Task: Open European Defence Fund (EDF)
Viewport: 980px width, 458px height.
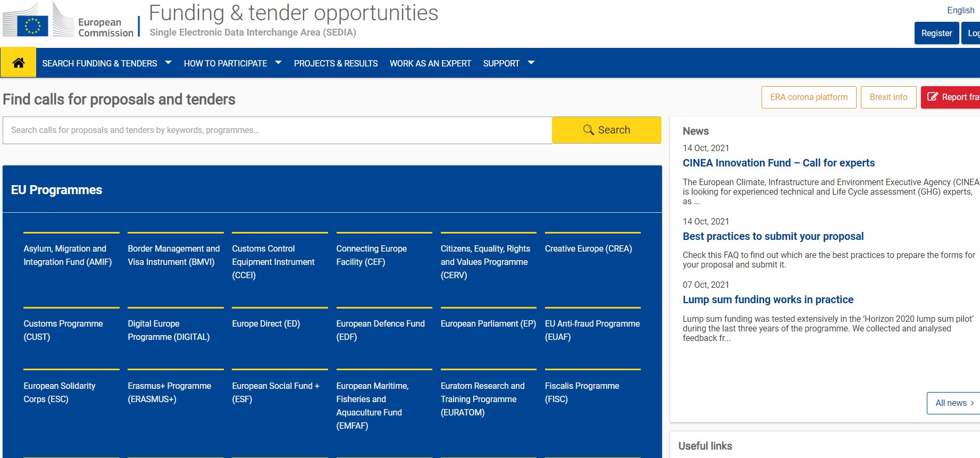Action: pyautogui.click(x=380, y=330)
